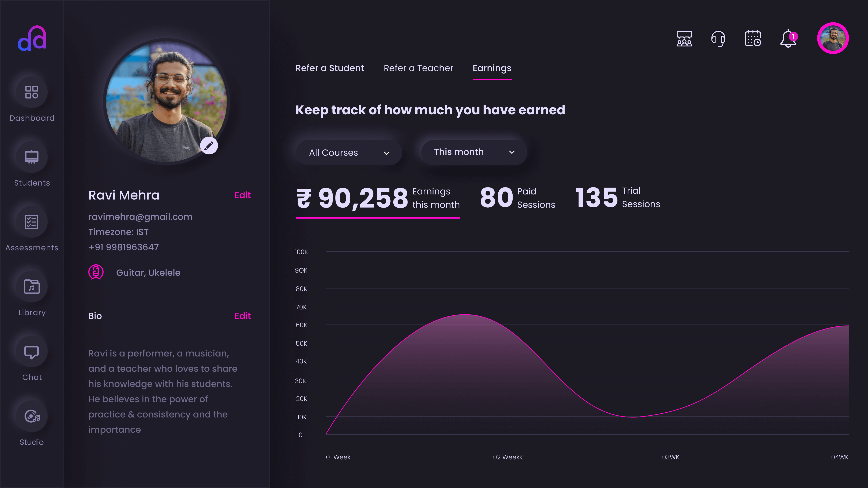
Task: Open the Library music folder icon
Action: click(x=32, y=286)
